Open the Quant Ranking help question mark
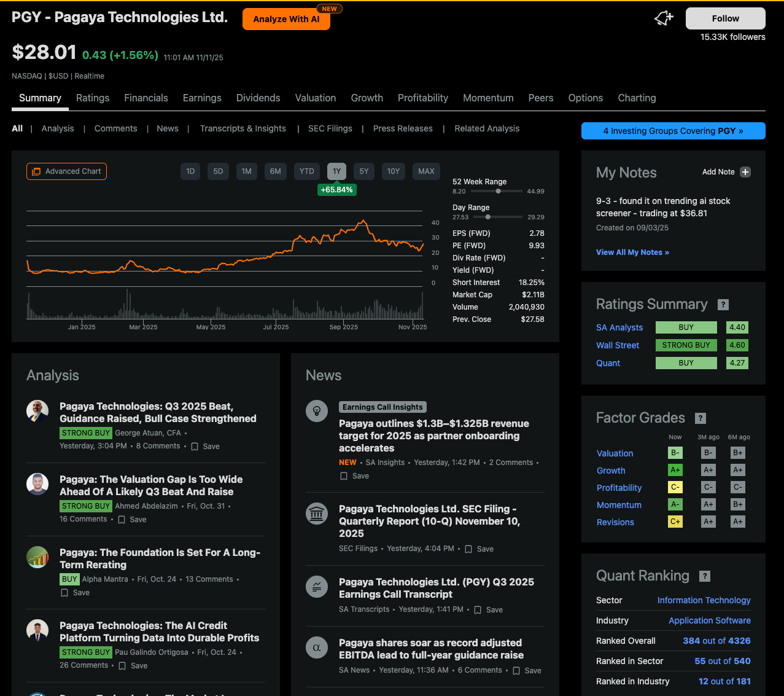 pyautogui.click(x=705, y=576)
